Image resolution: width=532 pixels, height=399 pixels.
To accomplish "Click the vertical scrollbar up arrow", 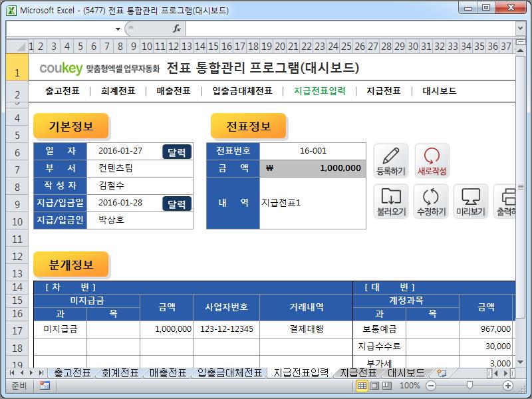I will [x=520, y=51].
